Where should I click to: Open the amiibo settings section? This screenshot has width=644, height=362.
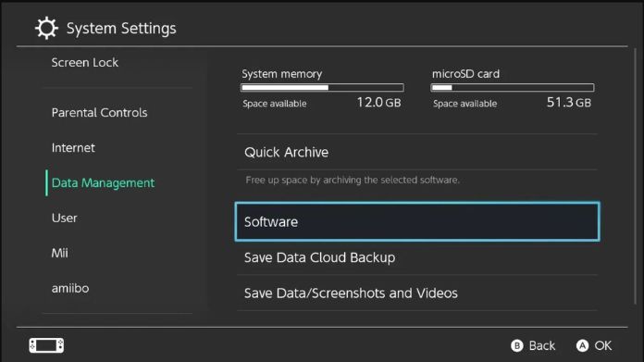[x=70, y=289]
